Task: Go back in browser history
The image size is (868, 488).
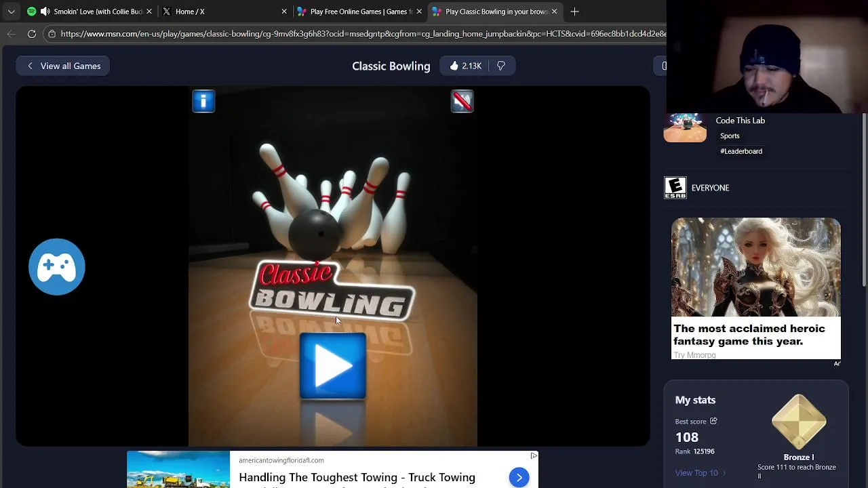Action: click(12, 34)
